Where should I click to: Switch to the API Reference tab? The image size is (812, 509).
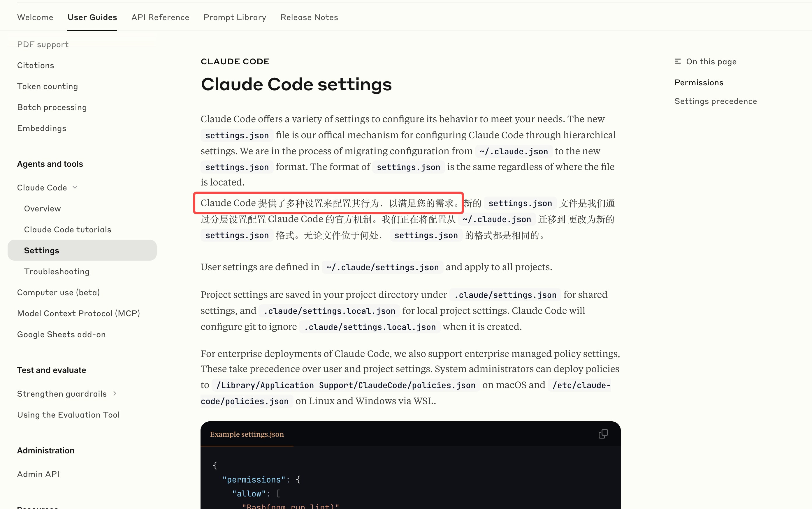tap(160, 17)
